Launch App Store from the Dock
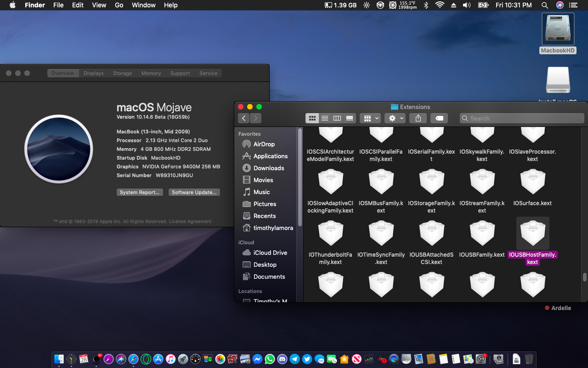Viewport: 588px width, 368px height. click(158, 359)
